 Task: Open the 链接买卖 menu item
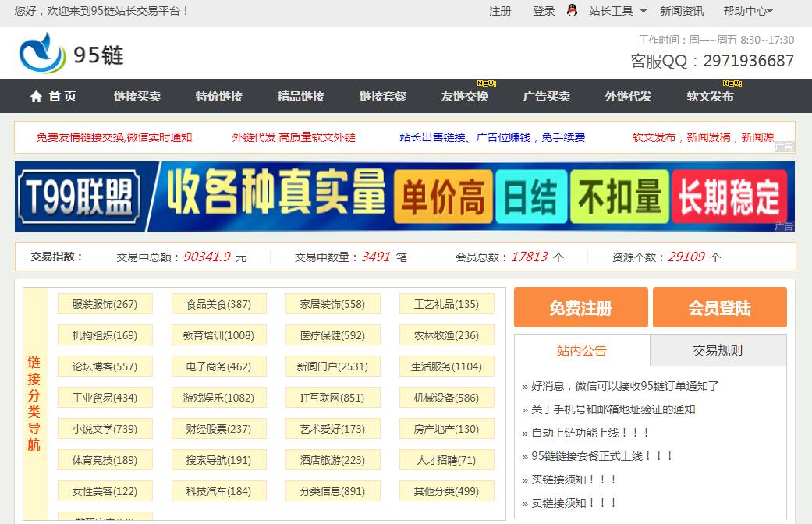[x=137, y=97]
